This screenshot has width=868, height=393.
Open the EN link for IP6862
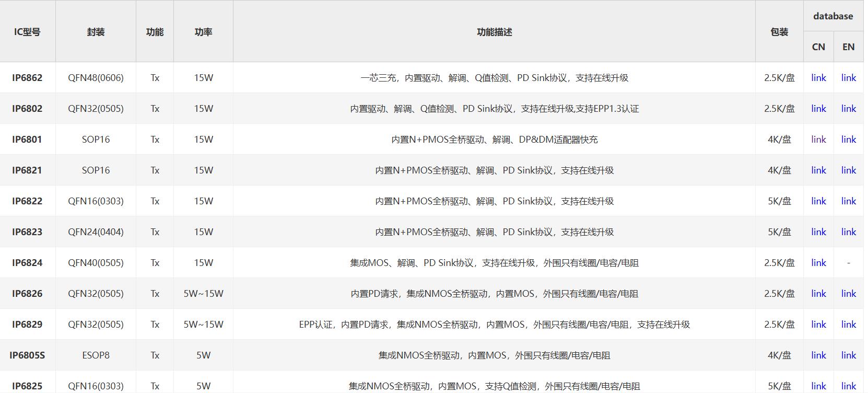pos(849,78)
